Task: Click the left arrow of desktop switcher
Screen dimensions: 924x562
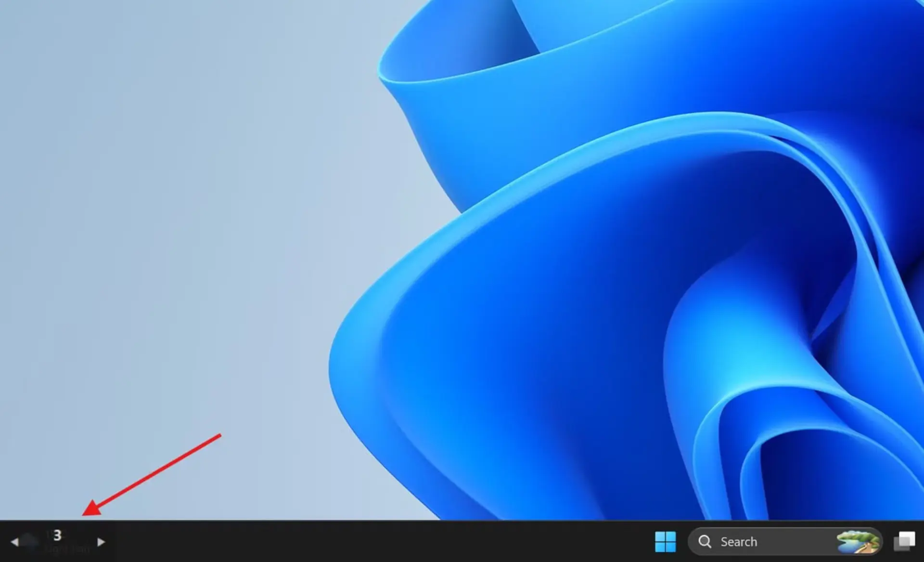Action: click(x=14, y=542)
